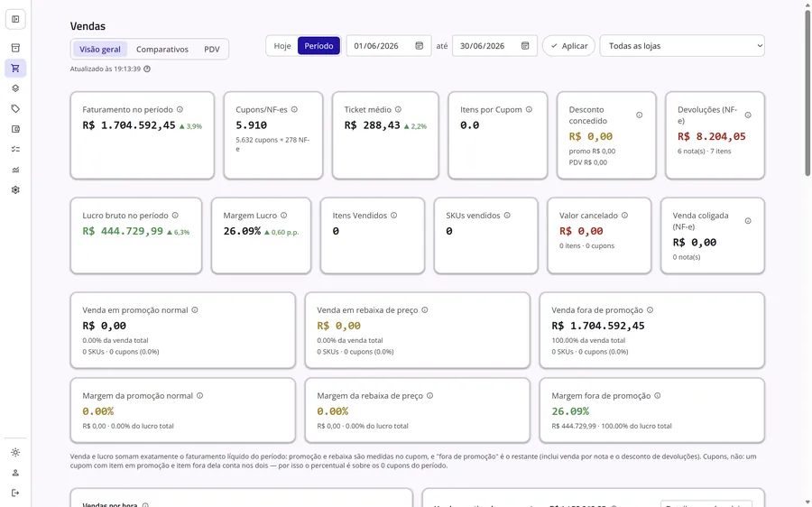Click info icon on Devoluções (NF-e) card
812x507 pixels.
pyautogui.click(x=748, y=115)
